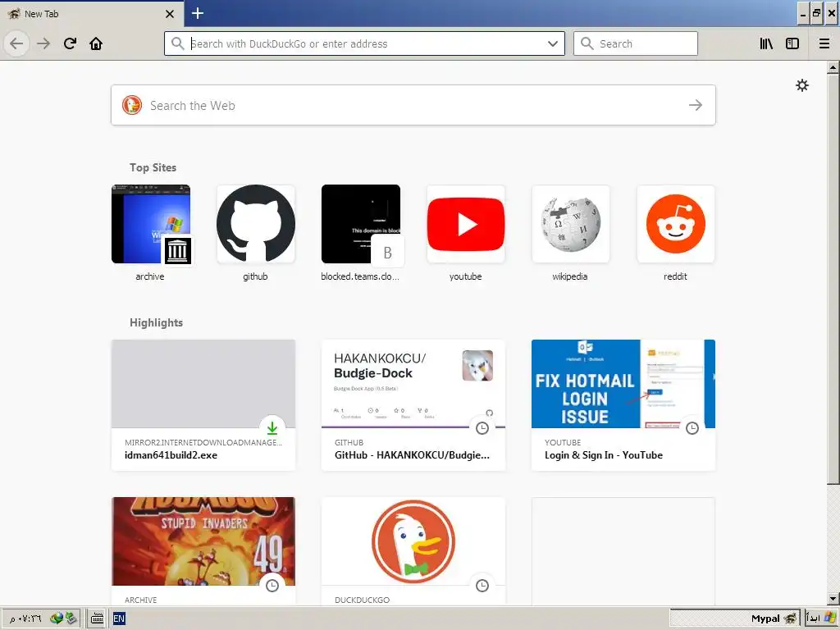Open new tab page settings gear
The height and width of the screenshot is (630, 840).
click(x=802, y=85)
